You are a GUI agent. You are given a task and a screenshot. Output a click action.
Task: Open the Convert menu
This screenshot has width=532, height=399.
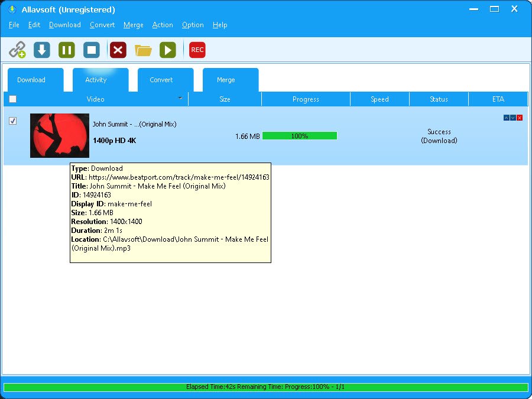[102, 25]
